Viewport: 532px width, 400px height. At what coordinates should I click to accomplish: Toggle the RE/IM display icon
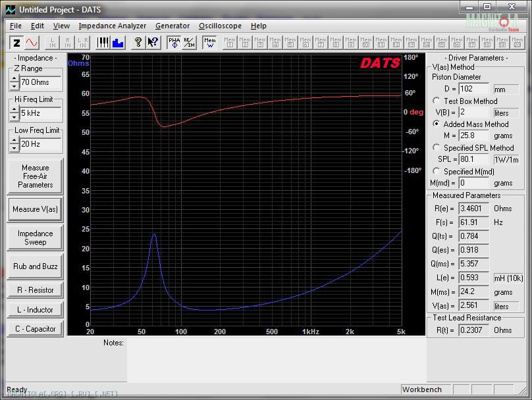tap(189, 43)
